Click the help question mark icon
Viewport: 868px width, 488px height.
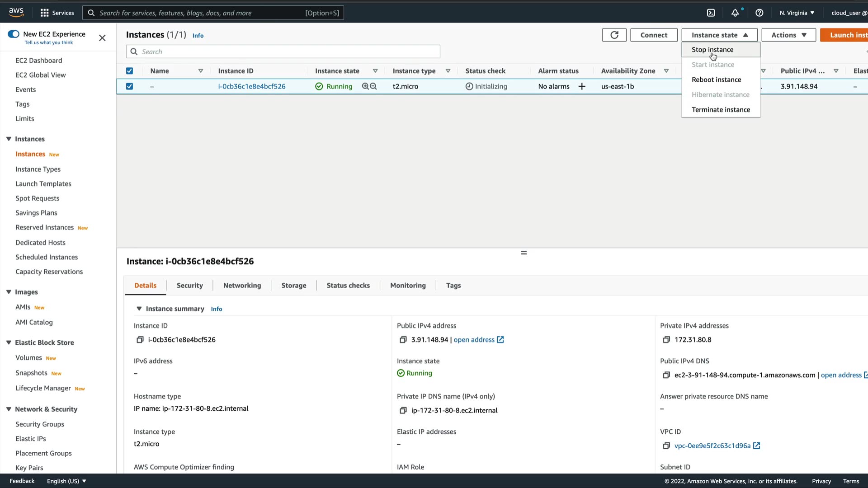coord(759,13)
